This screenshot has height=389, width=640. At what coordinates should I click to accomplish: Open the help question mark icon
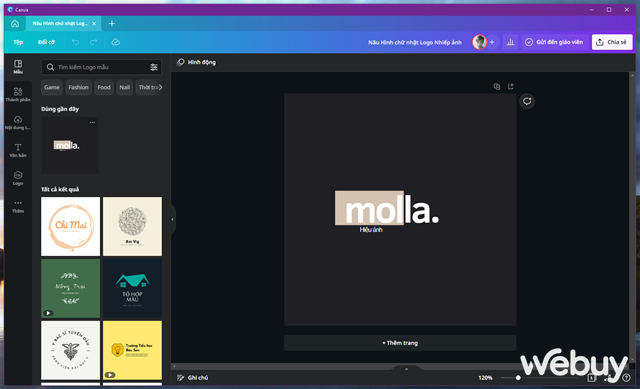coord(626,378)
